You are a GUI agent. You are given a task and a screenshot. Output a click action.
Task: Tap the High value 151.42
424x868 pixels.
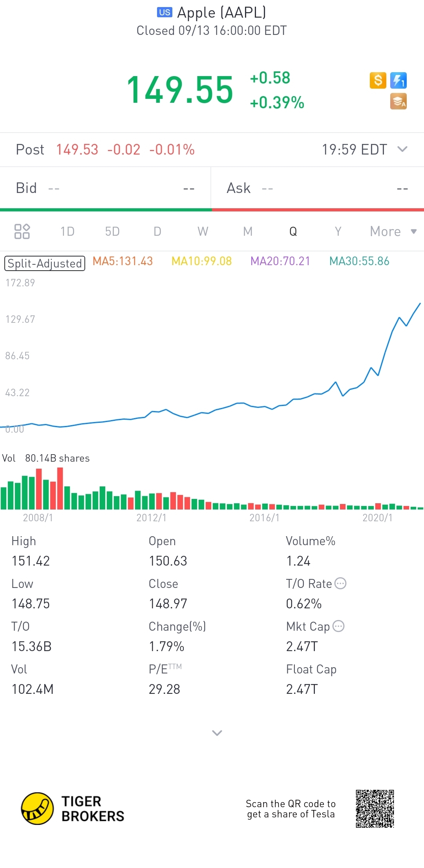[x=31, y=561]
